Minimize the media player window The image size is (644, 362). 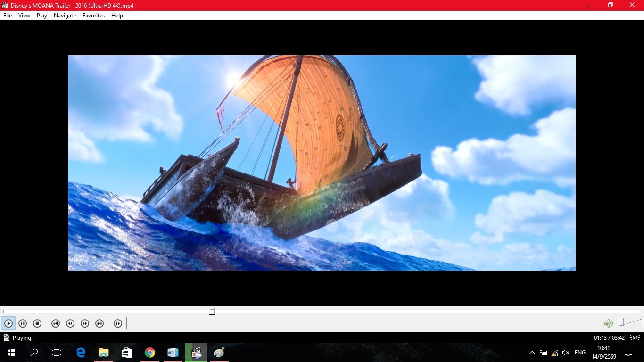point(589,5)
